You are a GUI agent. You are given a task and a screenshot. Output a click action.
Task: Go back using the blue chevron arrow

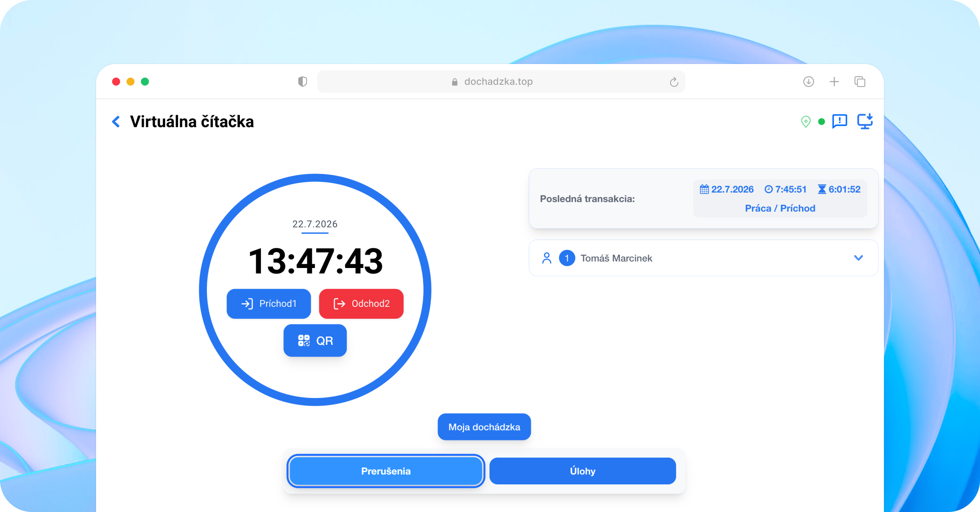point(116,122)
